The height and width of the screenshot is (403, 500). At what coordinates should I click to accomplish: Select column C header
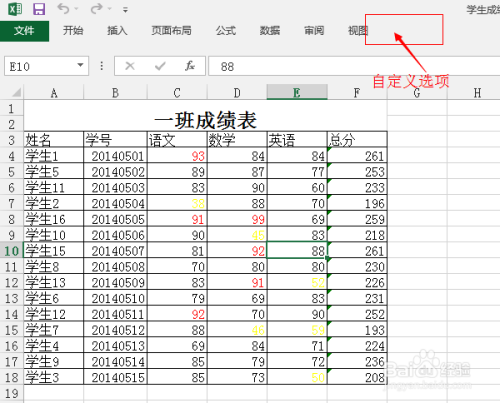177,93
